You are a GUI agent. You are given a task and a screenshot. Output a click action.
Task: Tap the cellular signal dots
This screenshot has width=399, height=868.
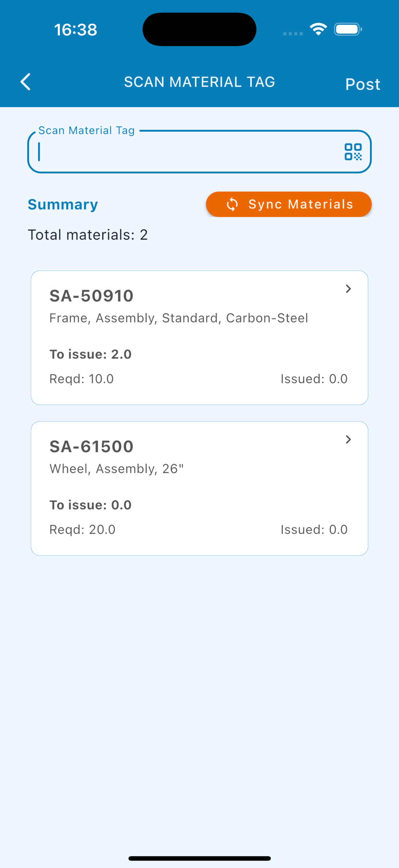293,34
